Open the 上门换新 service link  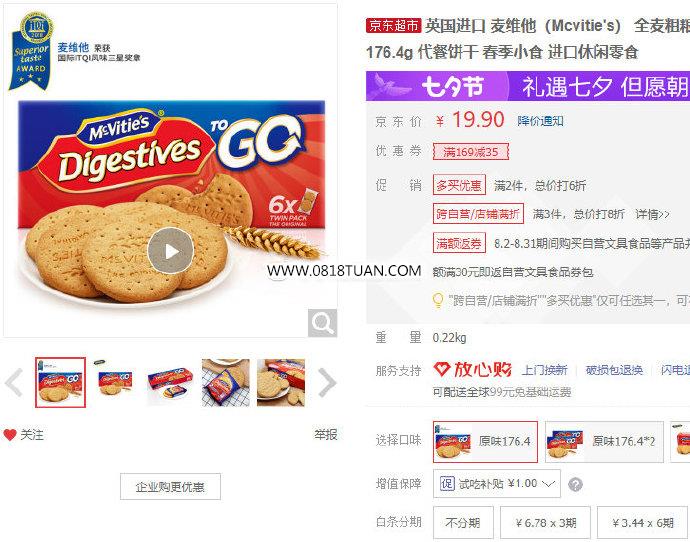(544, 370)
